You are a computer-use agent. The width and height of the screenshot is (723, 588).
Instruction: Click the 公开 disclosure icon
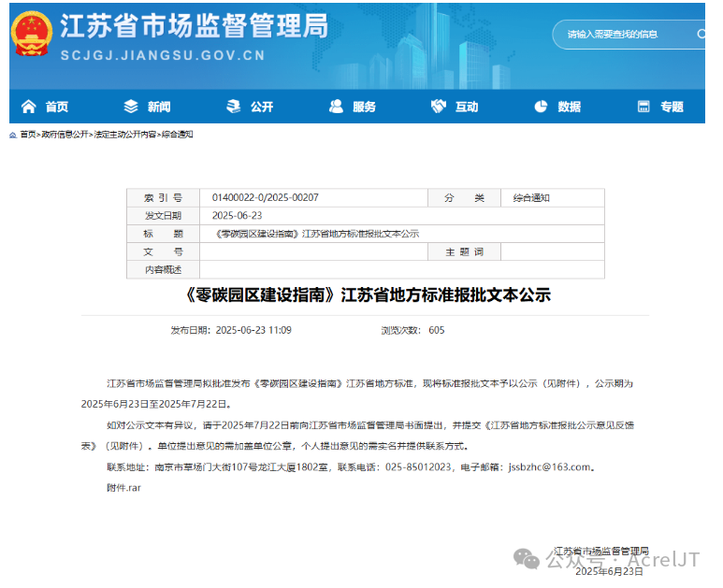coord(233,107)
